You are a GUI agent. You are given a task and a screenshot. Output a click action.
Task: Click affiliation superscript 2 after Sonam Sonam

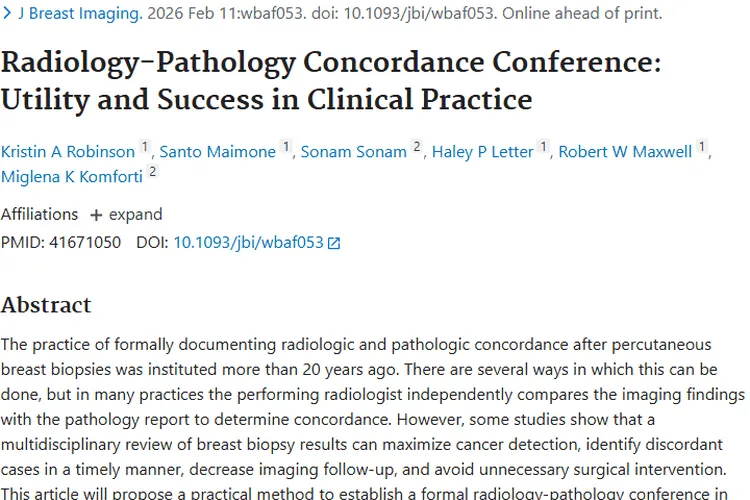point(418,148)
